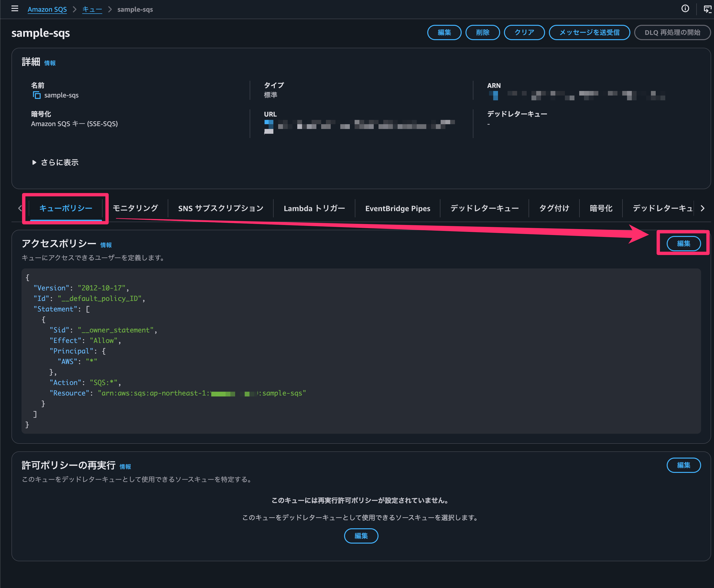Click 情報 link next to 詳細
This screenshot has height=588, width=714.
[50, 63]
